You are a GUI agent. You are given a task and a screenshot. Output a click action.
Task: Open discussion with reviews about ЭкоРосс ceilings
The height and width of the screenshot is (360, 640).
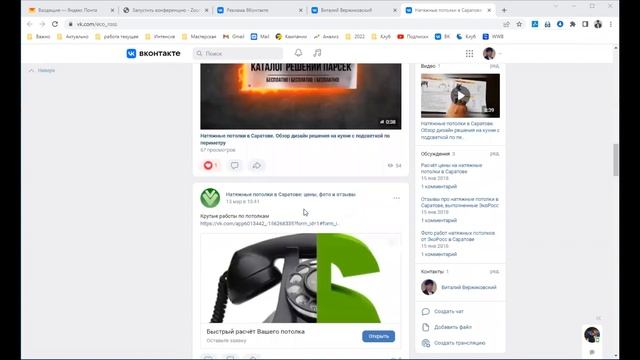coord(460,202)
